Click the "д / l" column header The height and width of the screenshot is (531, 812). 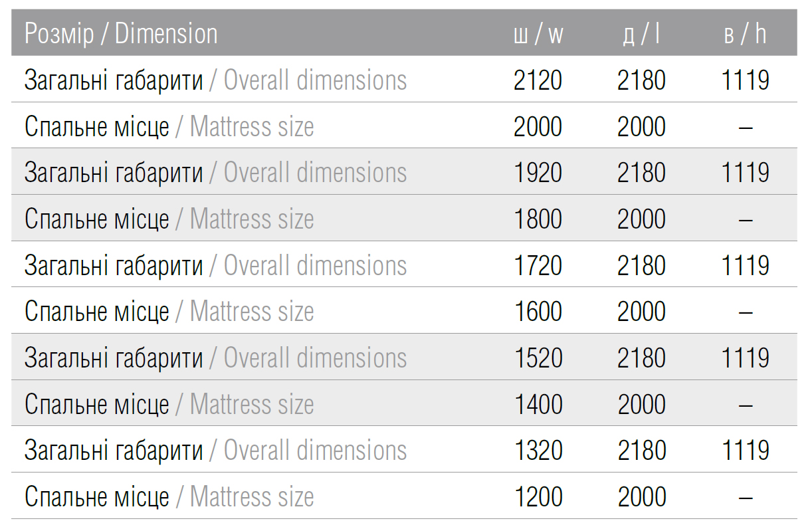pos(641,34)
